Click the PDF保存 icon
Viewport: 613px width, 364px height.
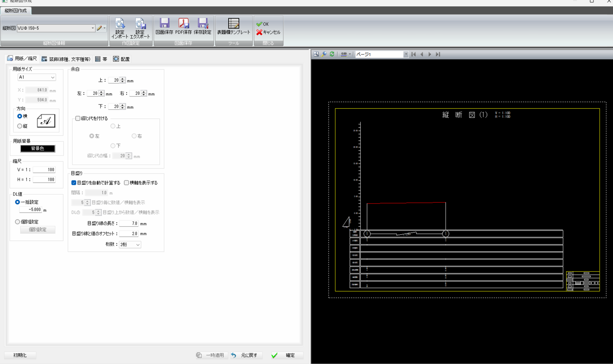pyautogui.click(x=183, y=23)
